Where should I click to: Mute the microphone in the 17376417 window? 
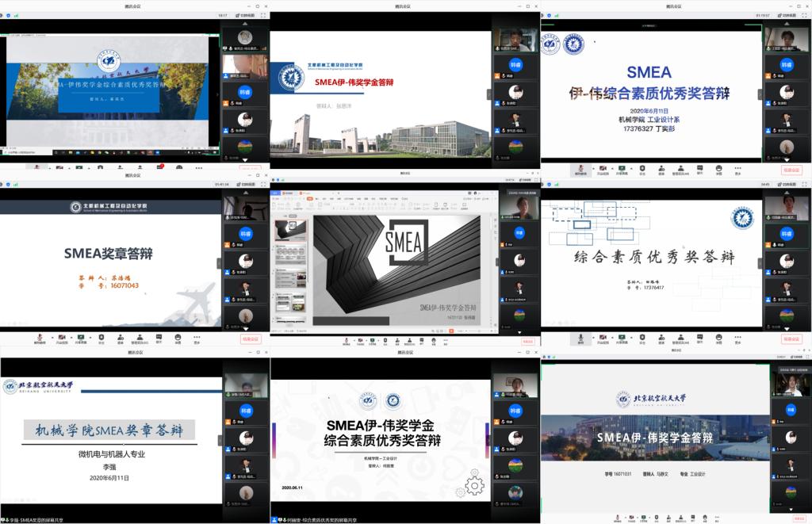[580, 338]
